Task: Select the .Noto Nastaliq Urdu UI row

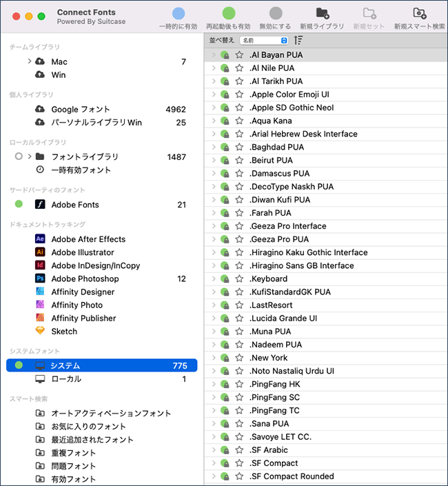Action: 326,371
